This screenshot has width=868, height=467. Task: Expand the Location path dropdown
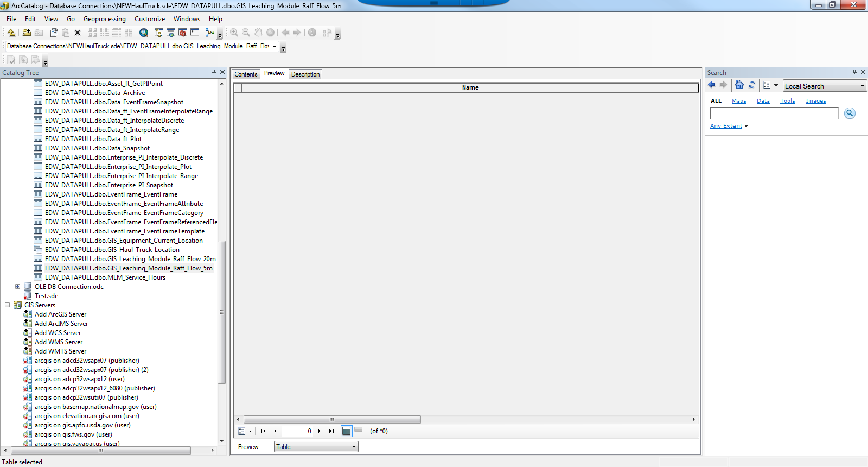pos(275,47)
